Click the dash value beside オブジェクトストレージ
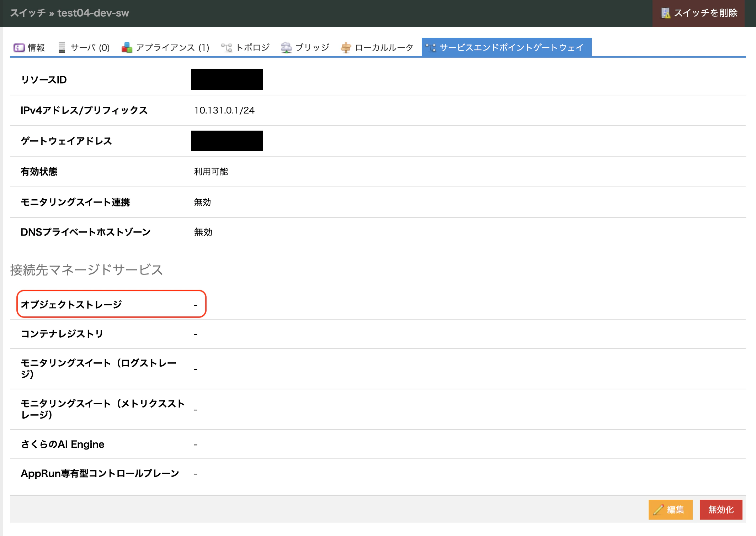 [x=196, y=305]
